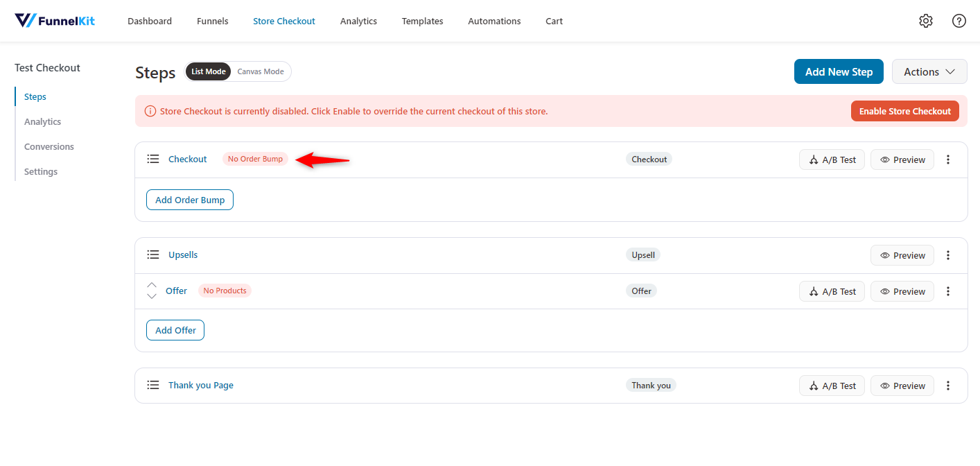Click the No Order Bump badge

[x=255, y=159]
